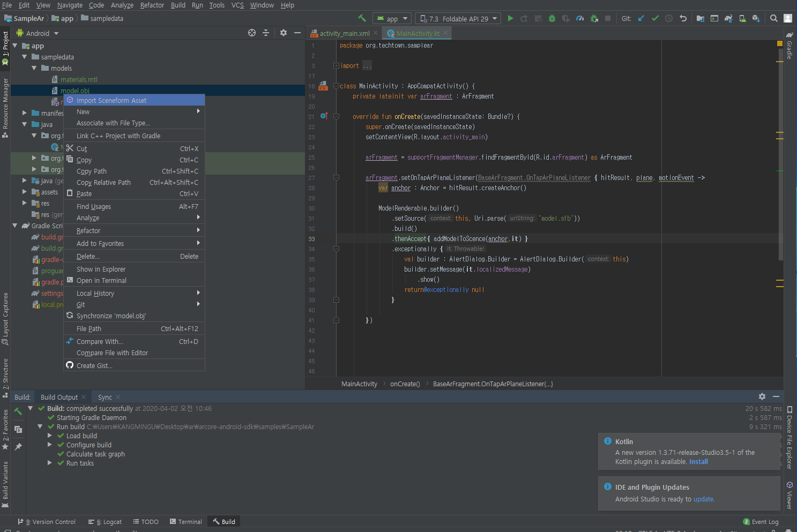
Task: Click update link in IDE Updates notification
Action: (703, 499)
